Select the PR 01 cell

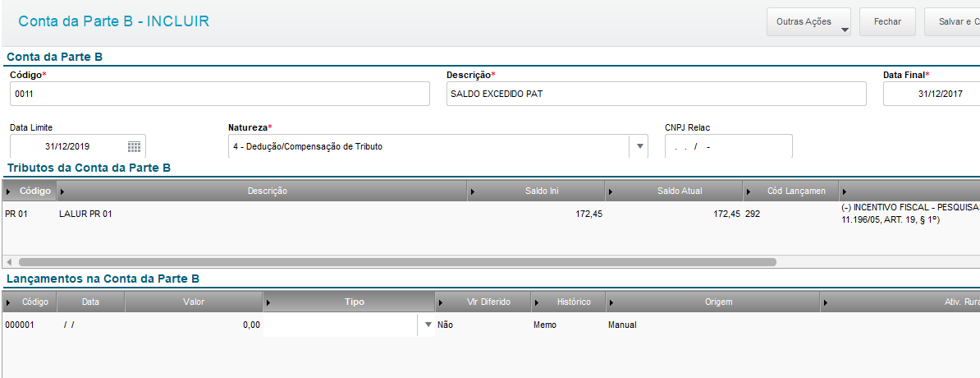[x=30, y=214]
